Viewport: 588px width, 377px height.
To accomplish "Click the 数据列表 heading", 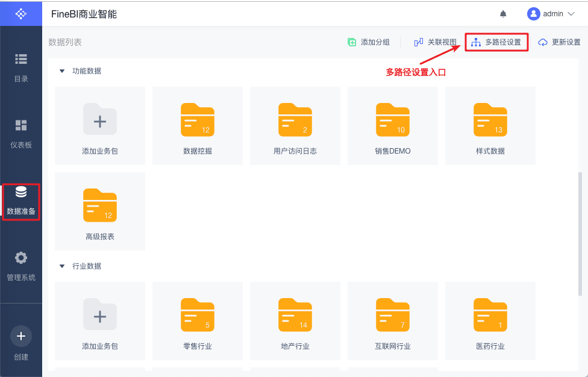I will [x=65, y=42].
